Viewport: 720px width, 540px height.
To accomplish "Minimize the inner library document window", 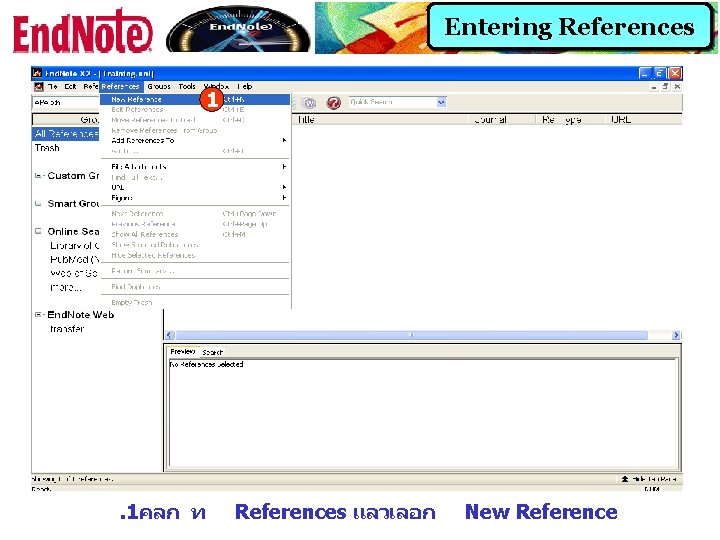I will click(654, 86).
